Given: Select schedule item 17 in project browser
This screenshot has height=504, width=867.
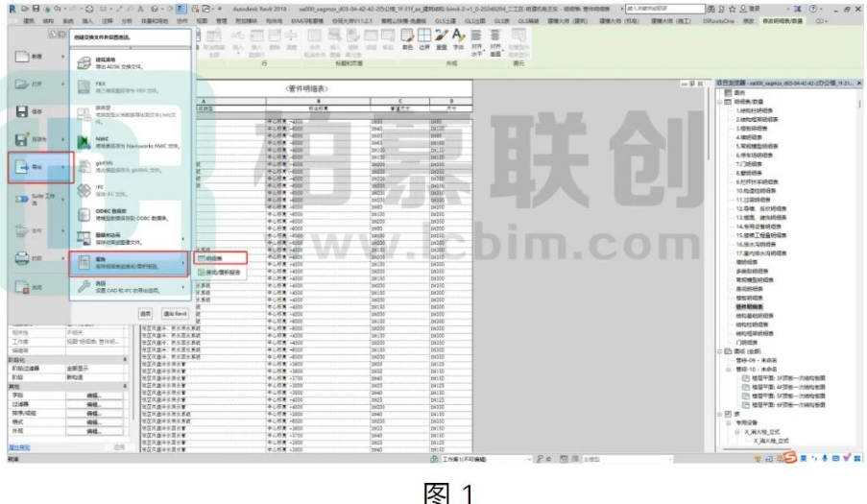Looking at the screenshot, I should (760, 253).
